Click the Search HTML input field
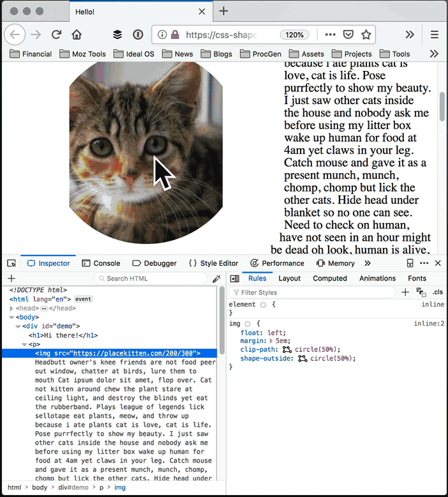This screenshot has width=448, height=497. [151, 279]
